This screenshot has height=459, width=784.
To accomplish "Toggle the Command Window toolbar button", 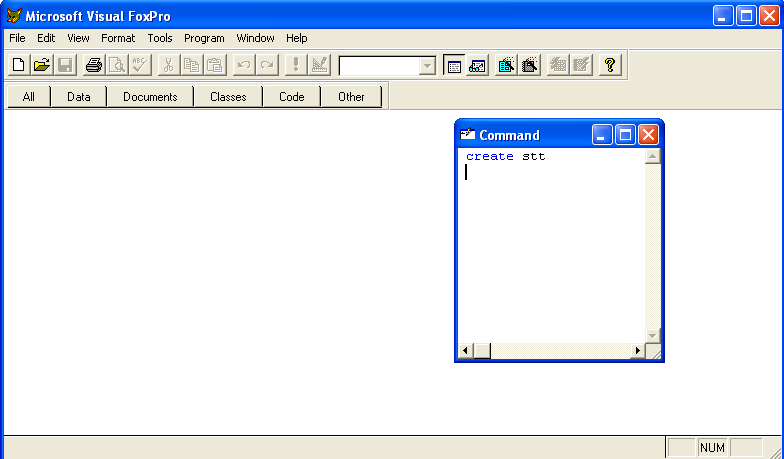I will pyautogui.click(x=454, y=65).
